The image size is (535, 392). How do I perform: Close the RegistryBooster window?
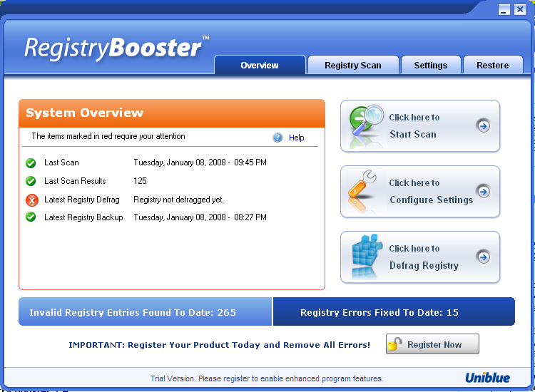click(519, 9)
